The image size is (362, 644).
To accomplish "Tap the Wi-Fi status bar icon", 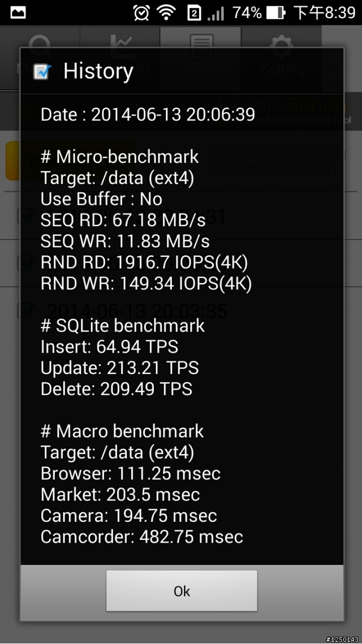I will (166, 12).
